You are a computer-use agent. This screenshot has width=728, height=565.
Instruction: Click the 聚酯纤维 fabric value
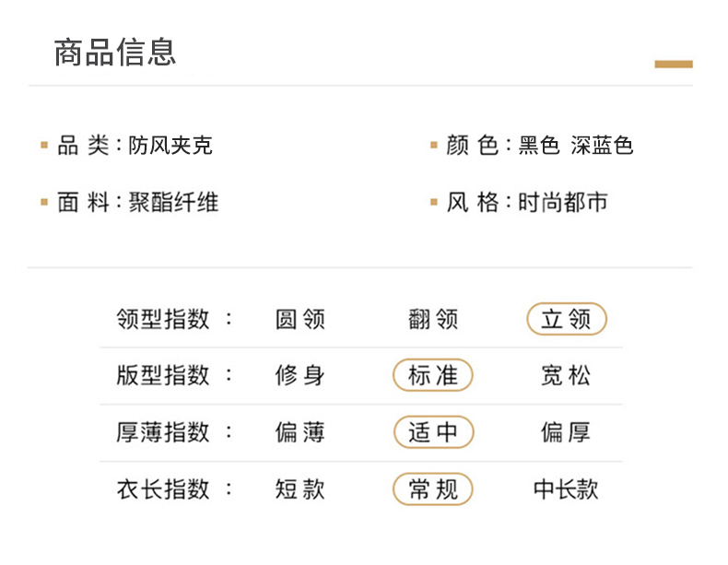(173, 203)
